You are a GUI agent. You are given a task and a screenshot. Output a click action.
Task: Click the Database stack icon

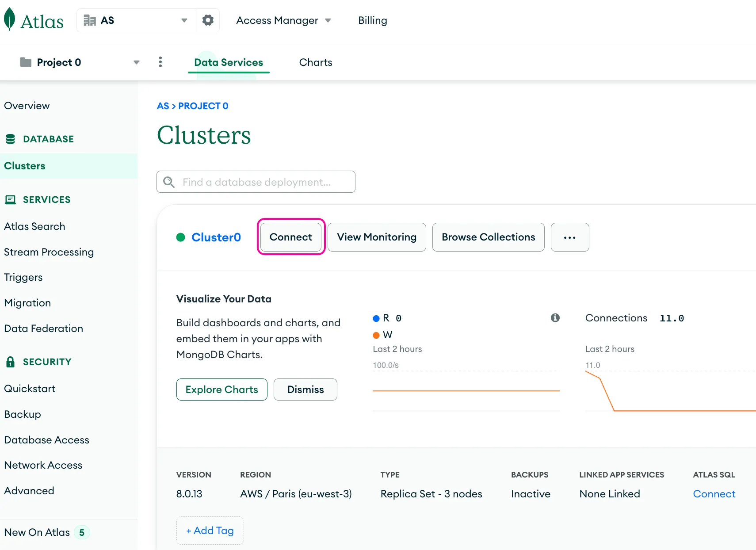coord(10,139)
